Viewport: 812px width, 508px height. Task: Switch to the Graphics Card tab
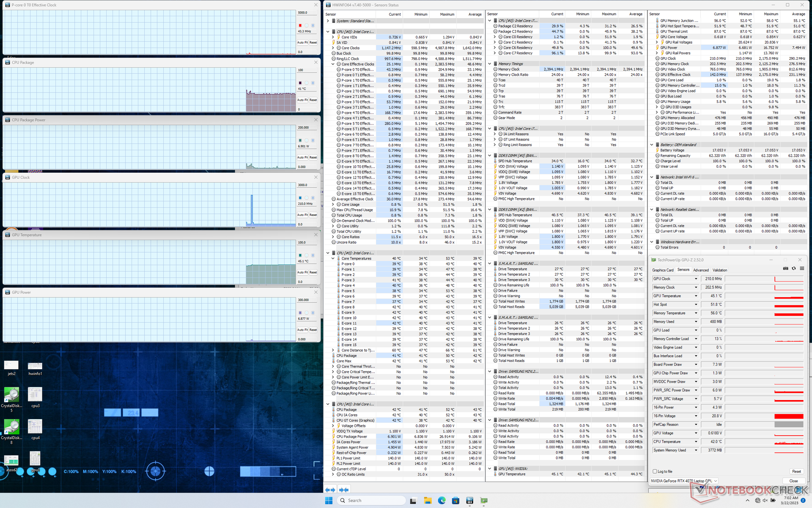[x=663, y=270]
